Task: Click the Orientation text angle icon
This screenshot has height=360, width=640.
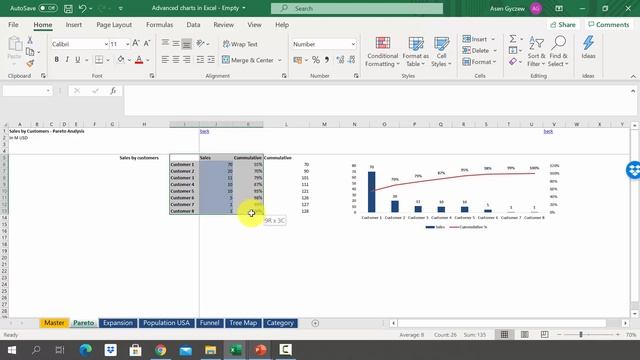Action: pyautogui.click(x=200, y=43)
